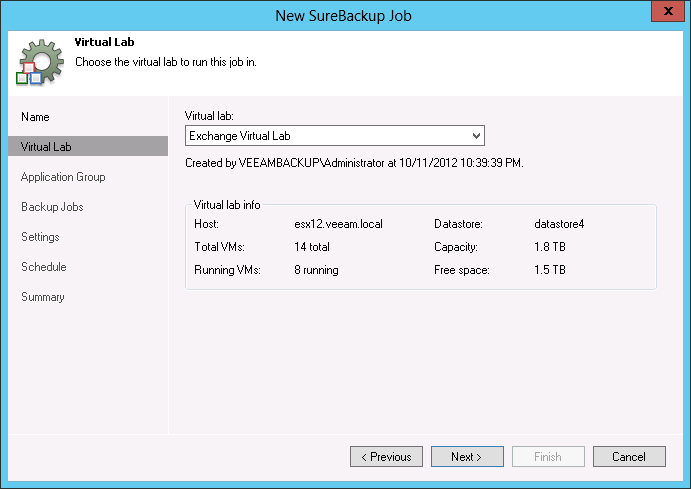Cancel the New SureBackup Job wizard
This screenshot has height=489, width=691.
coord(629,456)
